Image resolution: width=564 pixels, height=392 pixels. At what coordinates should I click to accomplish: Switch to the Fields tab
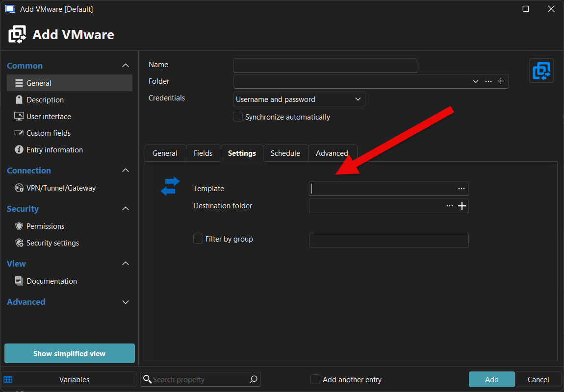[203, 153]
